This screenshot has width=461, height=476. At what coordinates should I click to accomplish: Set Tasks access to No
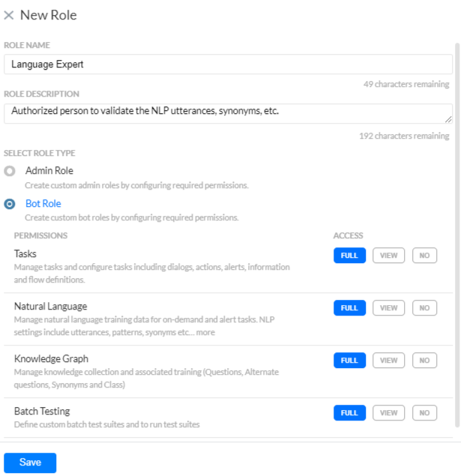[x=424, y=256]
